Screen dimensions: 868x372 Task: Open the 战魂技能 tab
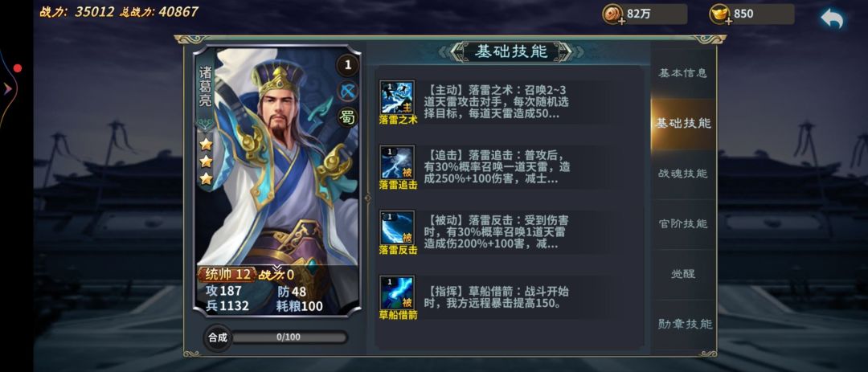[682, 174]
